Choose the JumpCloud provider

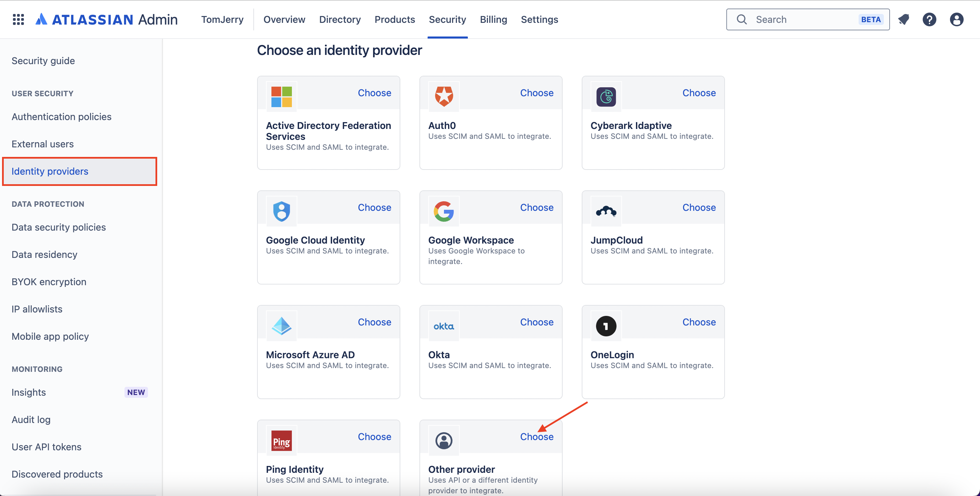(x=699, y=207)
